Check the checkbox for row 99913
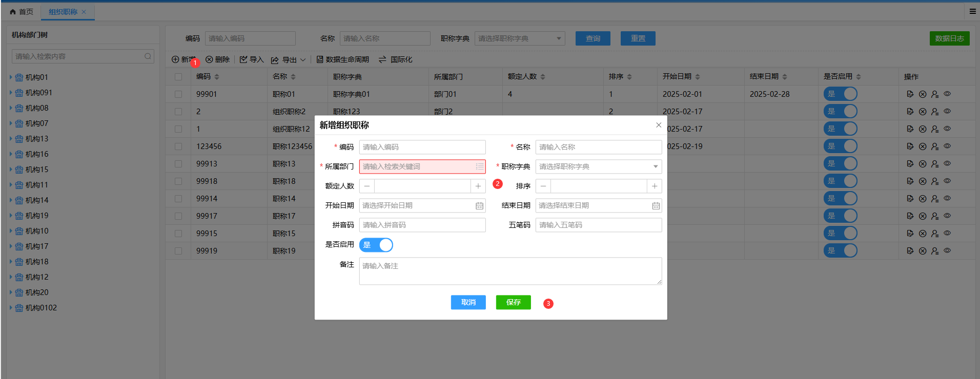The height and width of the screenshot is (379, 980). pyautogui.click(x=178, y=164)
